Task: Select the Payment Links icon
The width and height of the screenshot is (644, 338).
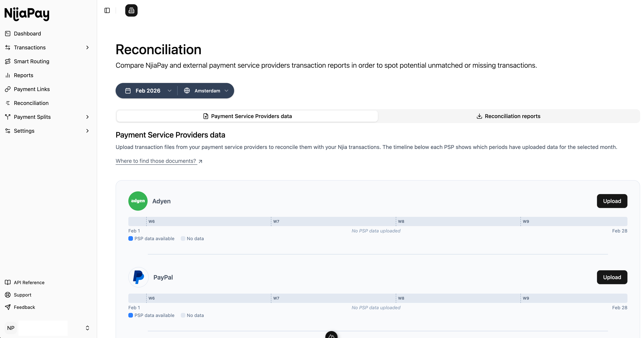Action: tap(8, 89)
